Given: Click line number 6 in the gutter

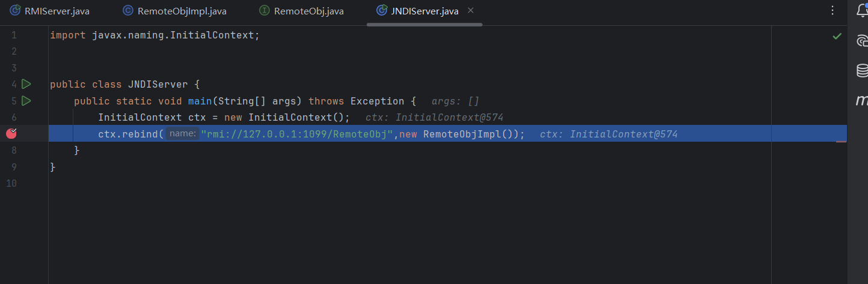Looking at the screenshot, I should click(x=14, y=117).
